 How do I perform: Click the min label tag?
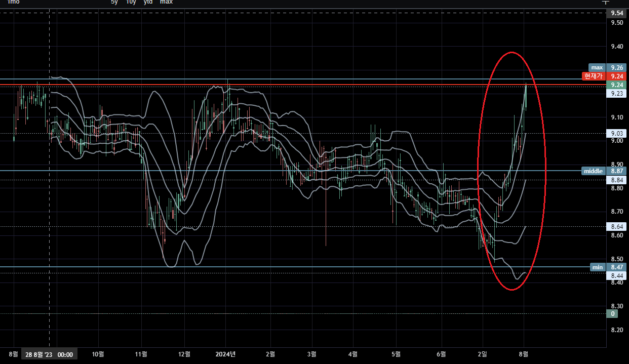(x=598, y=267)
